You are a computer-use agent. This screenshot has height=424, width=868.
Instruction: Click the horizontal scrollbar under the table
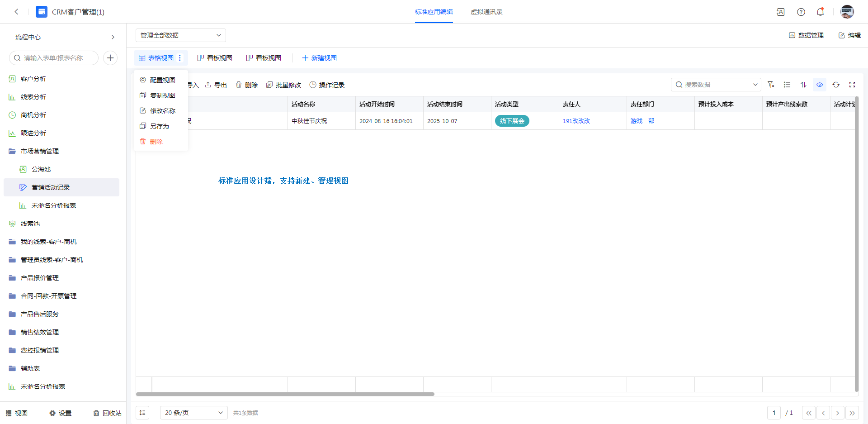click(285, 394)
